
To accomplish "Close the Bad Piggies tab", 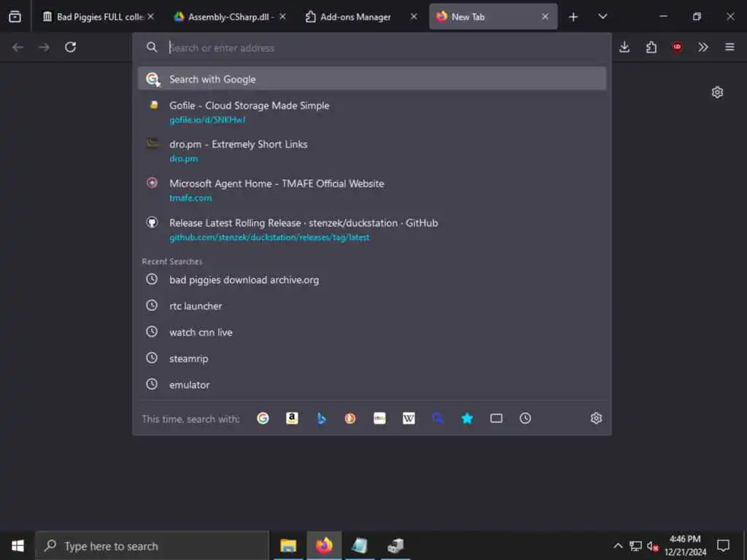I will 150,17.
